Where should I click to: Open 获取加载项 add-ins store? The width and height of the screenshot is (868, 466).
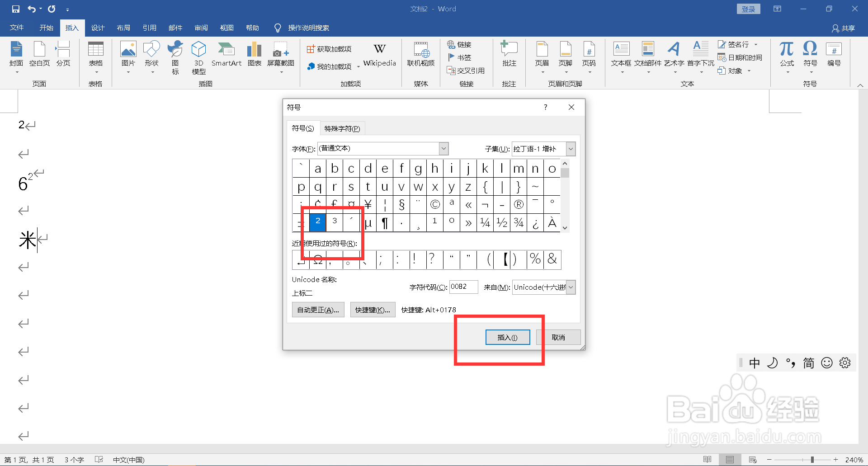pos(329,49)
